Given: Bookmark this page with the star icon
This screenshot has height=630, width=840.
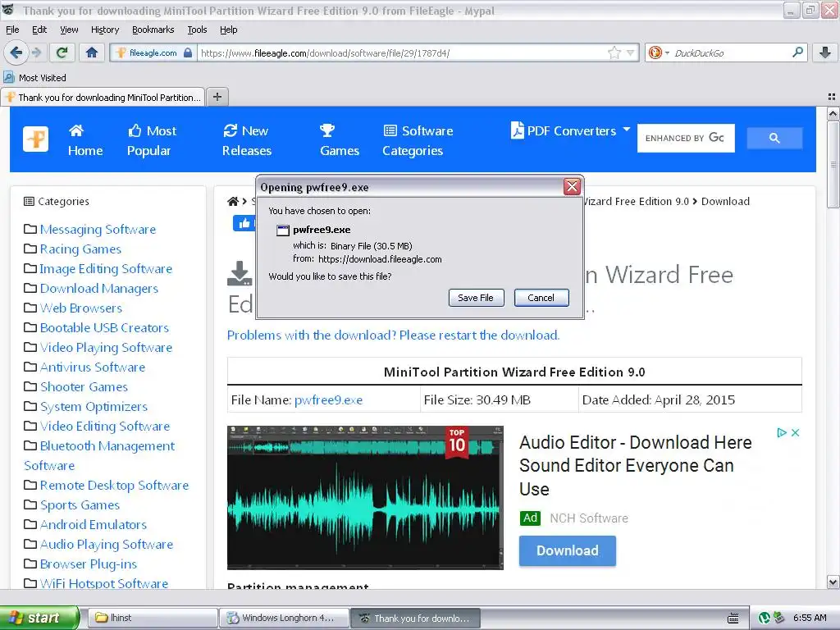Looking at the screenshot, I should [614, 52].
